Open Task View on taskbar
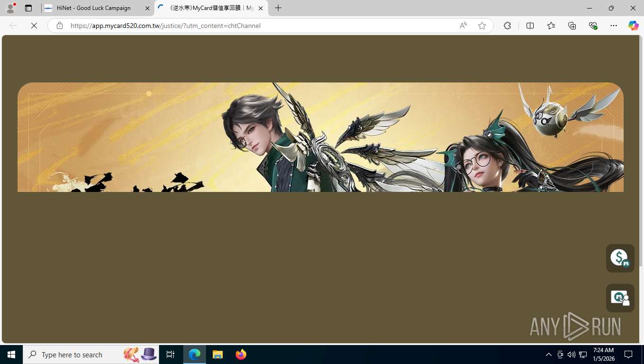The height and width of the screenshot is (364, 644). click(x=170, y=355)
